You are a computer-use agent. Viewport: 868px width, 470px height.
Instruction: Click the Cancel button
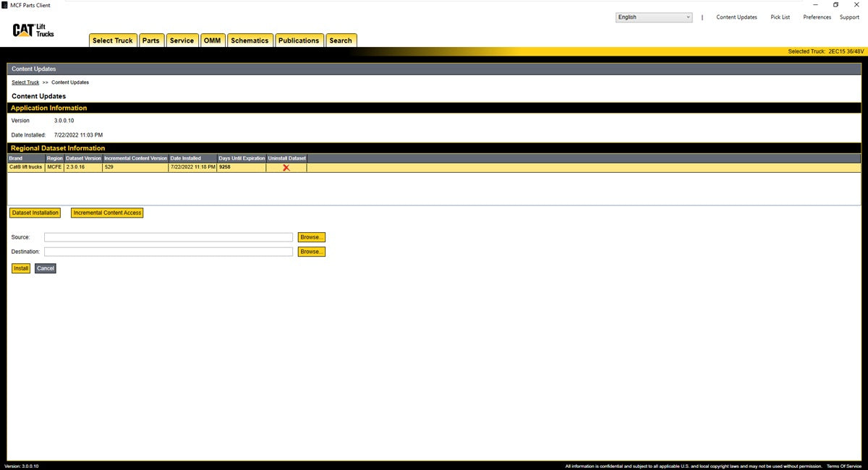click(x=45, y=268)
